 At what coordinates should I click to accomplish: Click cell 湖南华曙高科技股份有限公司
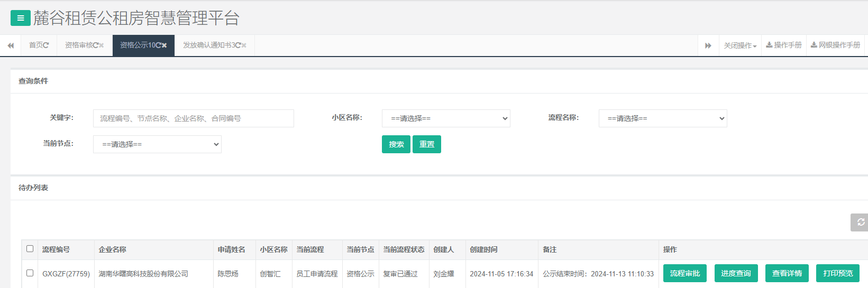coord(143,274)
